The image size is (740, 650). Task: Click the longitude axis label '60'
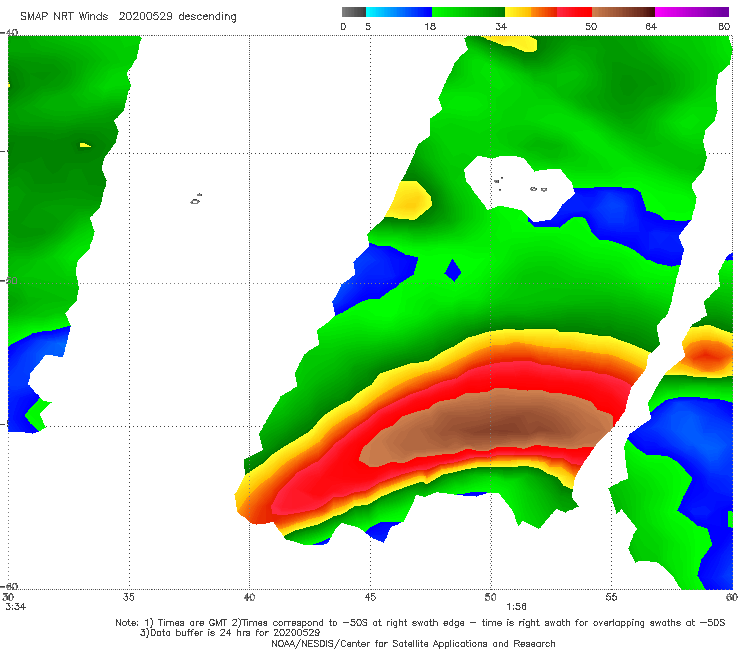tap(732, 597)
